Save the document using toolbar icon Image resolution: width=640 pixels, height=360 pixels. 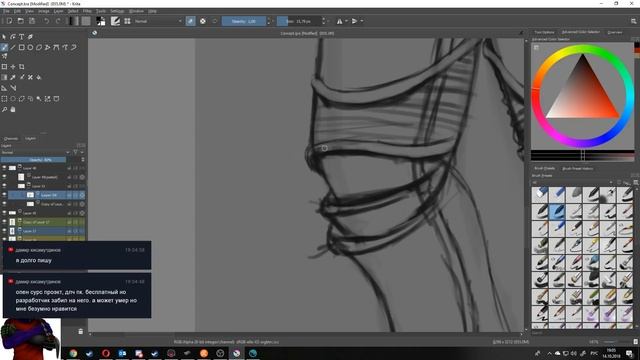pos(32,21)
